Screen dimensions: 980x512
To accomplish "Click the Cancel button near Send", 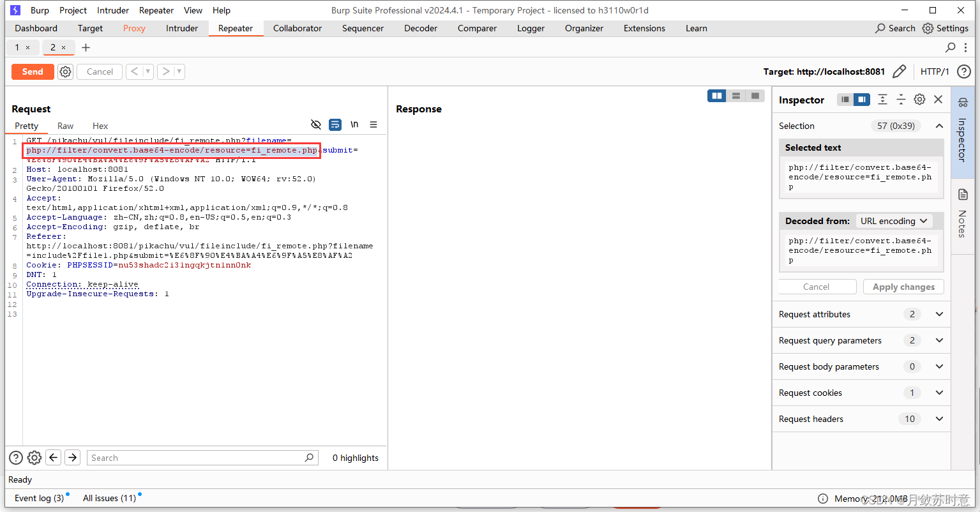I will tap(100, 72).
